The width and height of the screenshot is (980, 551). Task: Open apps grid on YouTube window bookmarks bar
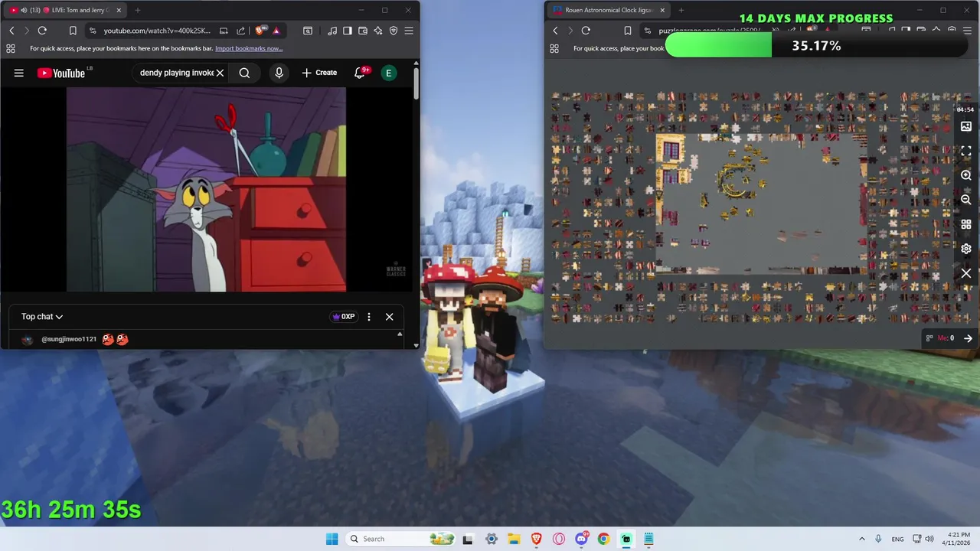tap(10, 48)
